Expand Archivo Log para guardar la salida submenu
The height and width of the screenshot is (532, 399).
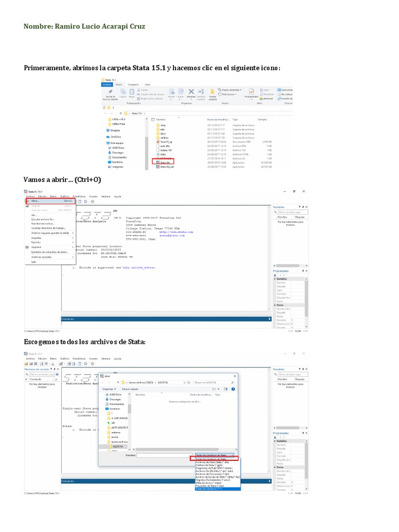50,233
